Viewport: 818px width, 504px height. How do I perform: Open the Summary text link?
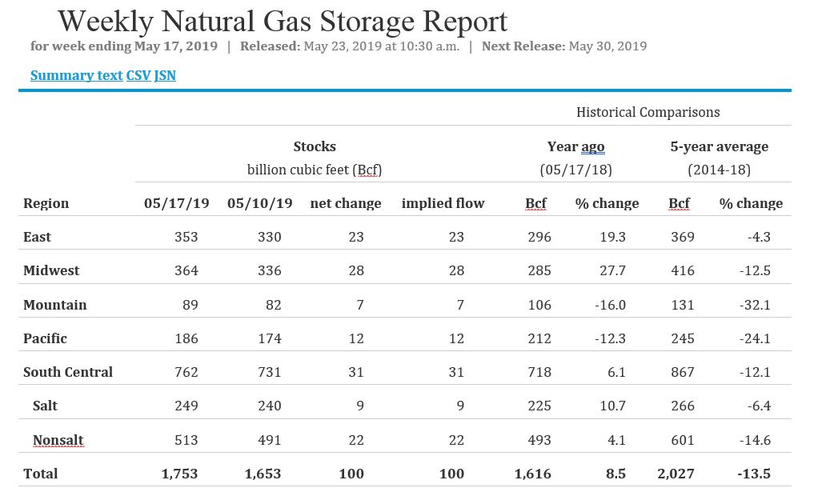pos(77,76)
